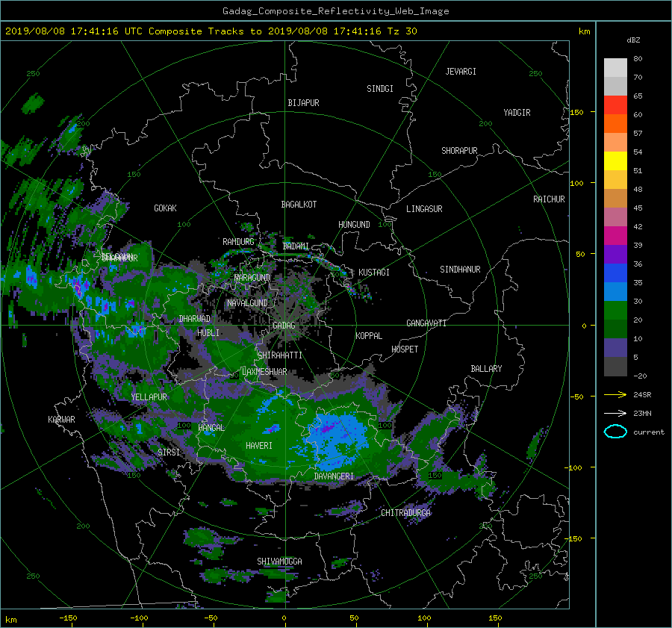Click the SHORAPUR city label

pyautogui.click(x=459, y=151)
